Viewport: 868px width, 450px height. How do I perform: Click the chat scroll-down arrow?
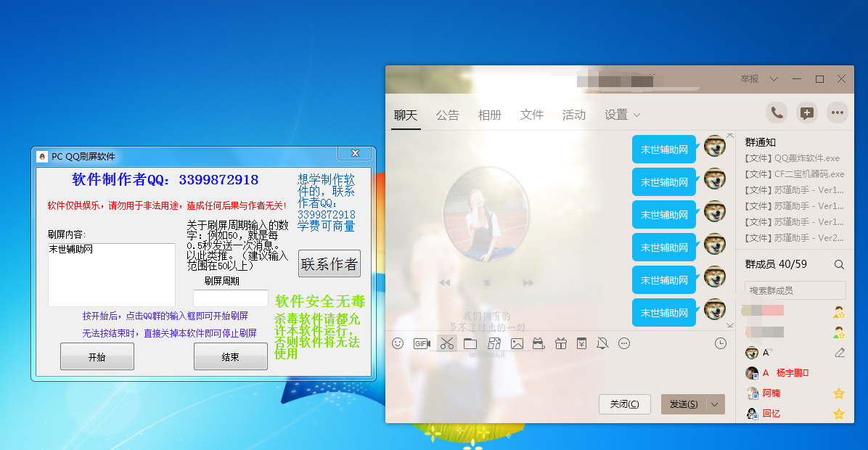coord(730,325)
